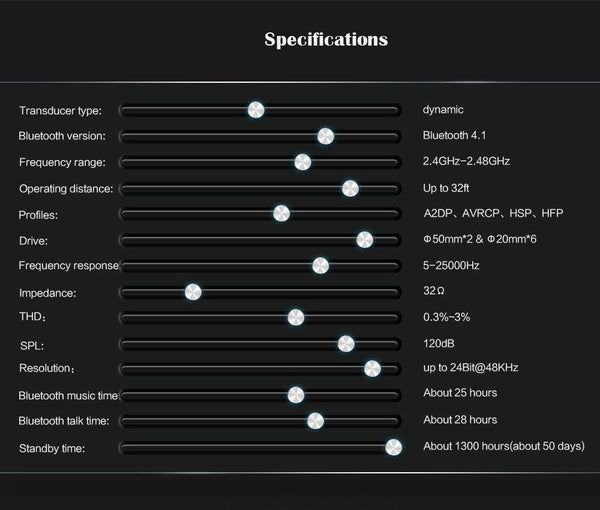Click the Bluetooth talk time slider knob
This screenshot has height=510, width=600.
pos(315,421)
